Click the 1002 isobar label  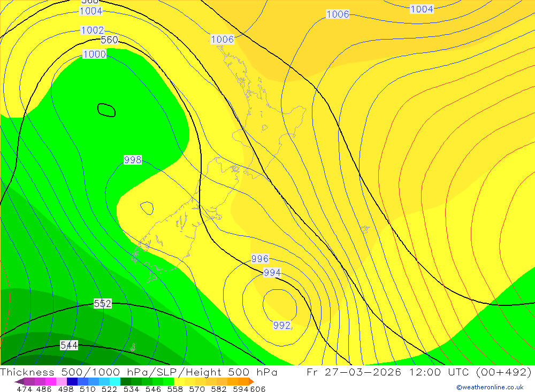tap(93, 30)
